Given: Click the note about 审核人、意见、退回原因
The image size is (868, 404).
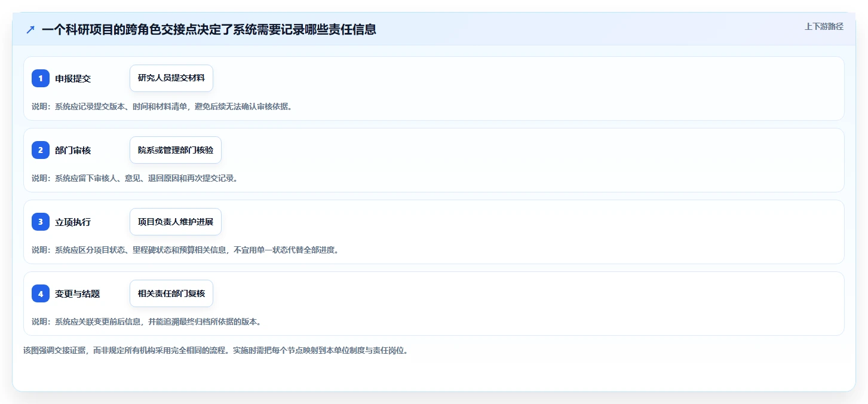Looking at the screenshot, I should pos(135,178).
